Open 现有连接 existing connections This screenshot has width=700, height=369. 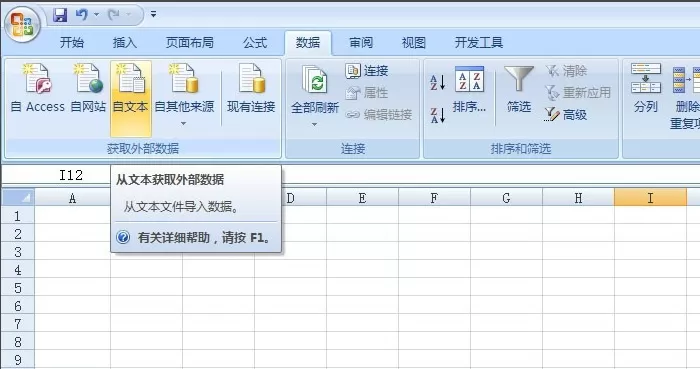tap(251, 87)
